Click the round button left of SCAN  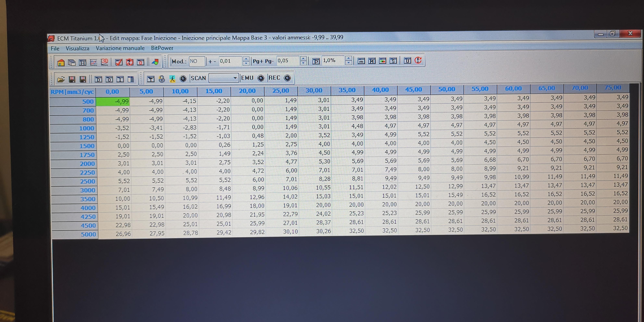183,79
